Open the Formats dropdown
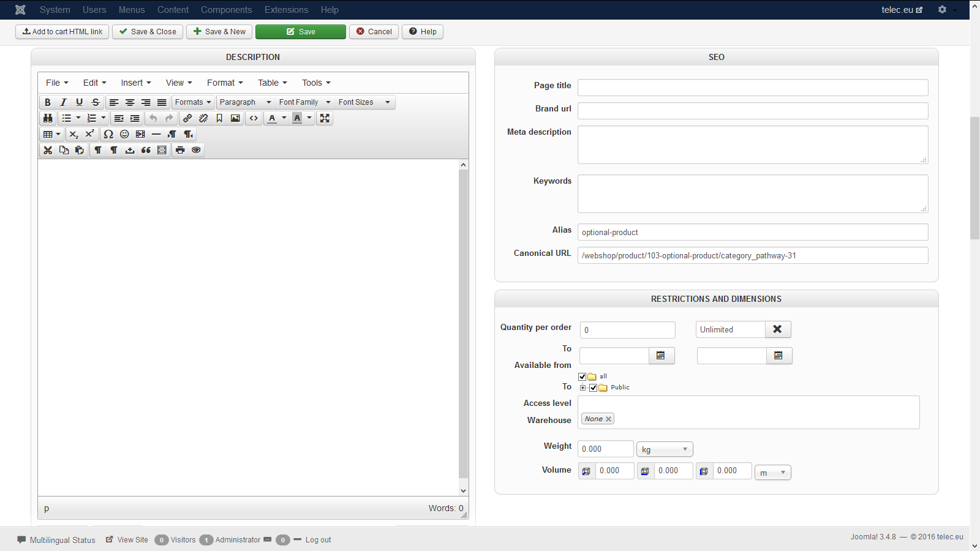980x551 pixels. click(193, 102)
